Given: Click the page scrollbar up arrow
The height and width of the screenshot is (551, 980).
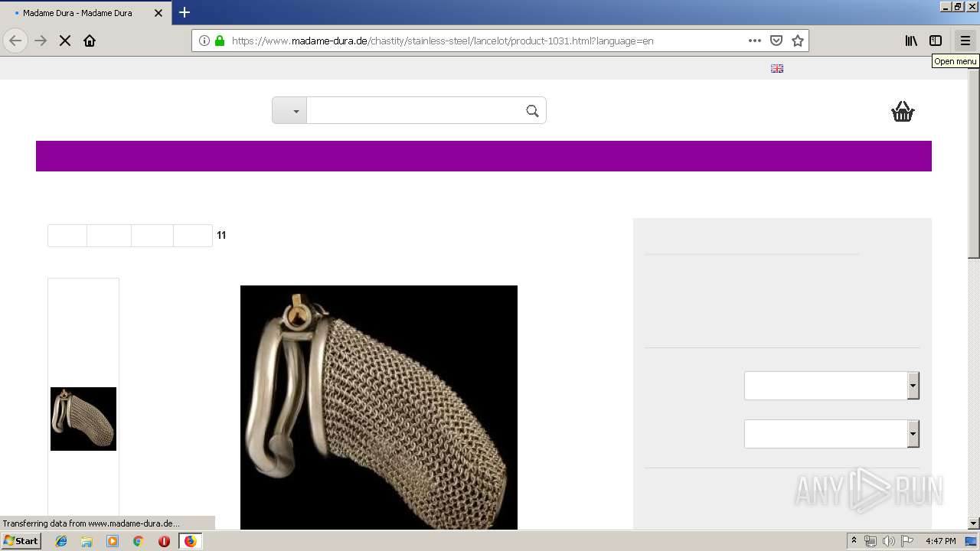Looking at the screenshot, I should [x=974, y=63].
